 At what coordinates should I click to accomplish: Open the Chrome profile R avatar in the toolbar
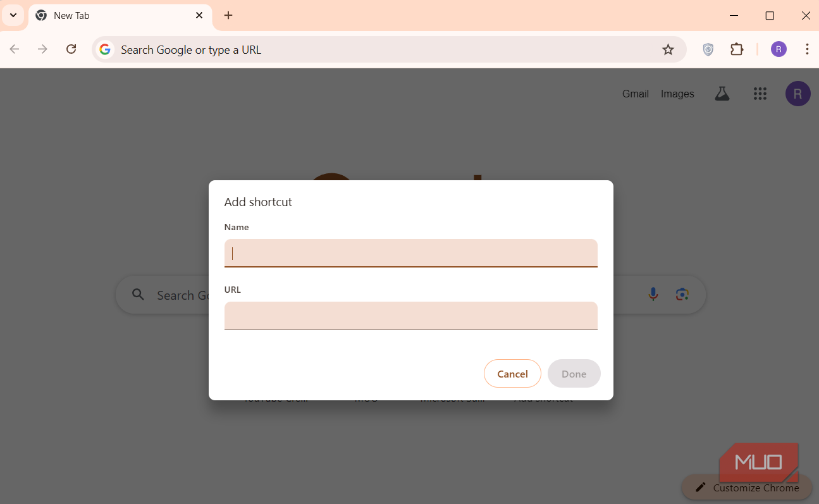pos(779,49)
